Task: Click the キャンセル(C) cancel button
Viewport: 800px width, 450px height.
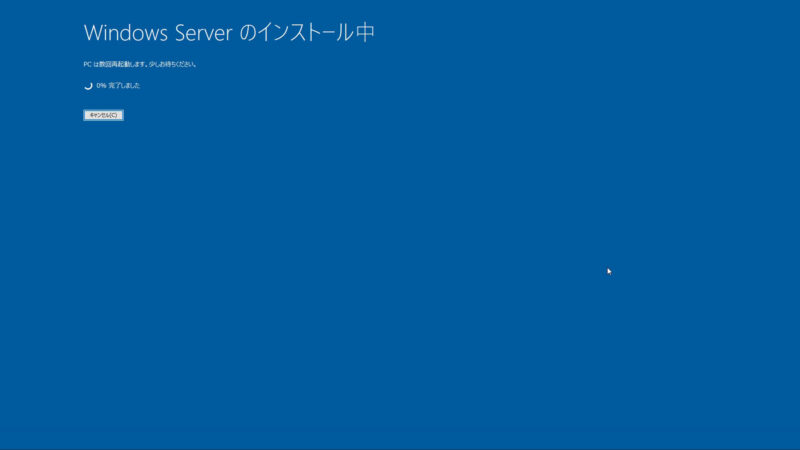Action: [104, 115]
